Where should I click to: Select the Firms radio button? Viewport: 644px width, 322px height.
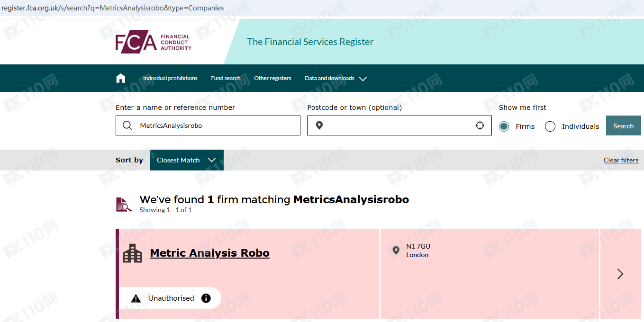(x=504, y=126)
